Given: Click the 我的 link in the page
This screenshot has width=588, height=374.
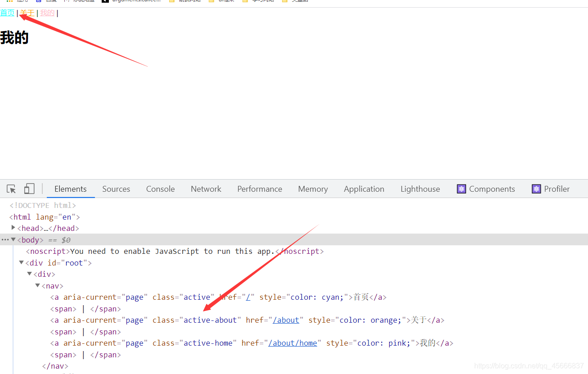Looking at the screenshot, I should (x=47, y=13).
